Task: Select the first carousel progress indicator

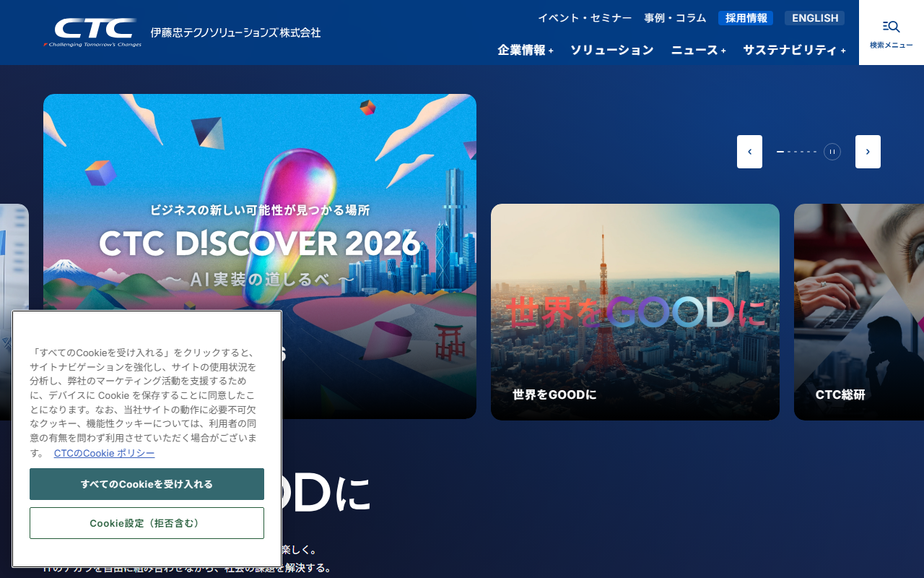Action: point(780,152)
